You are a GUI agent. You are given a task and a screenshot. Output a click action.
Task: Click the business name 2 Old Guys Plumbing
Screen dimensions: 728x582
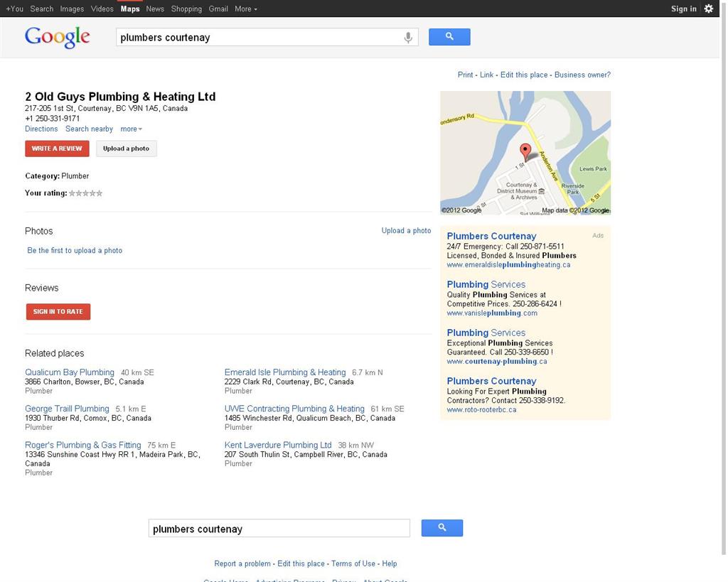pos(120,97)
